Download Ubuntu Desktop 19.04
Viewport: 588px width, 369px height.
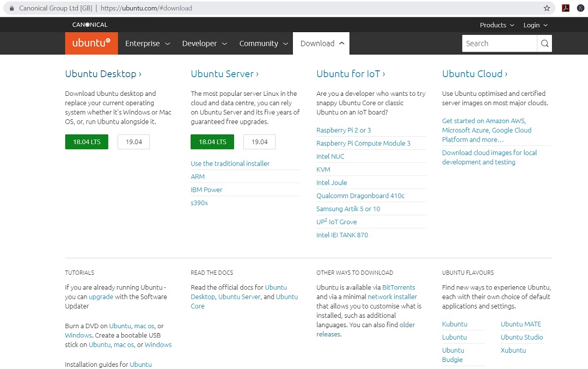133,142
